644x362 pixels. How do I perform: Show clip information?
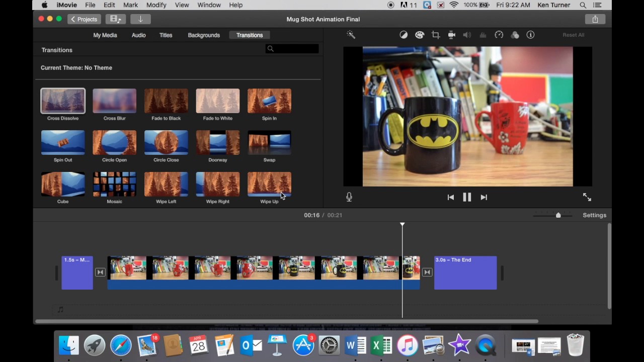coord(530,35)
